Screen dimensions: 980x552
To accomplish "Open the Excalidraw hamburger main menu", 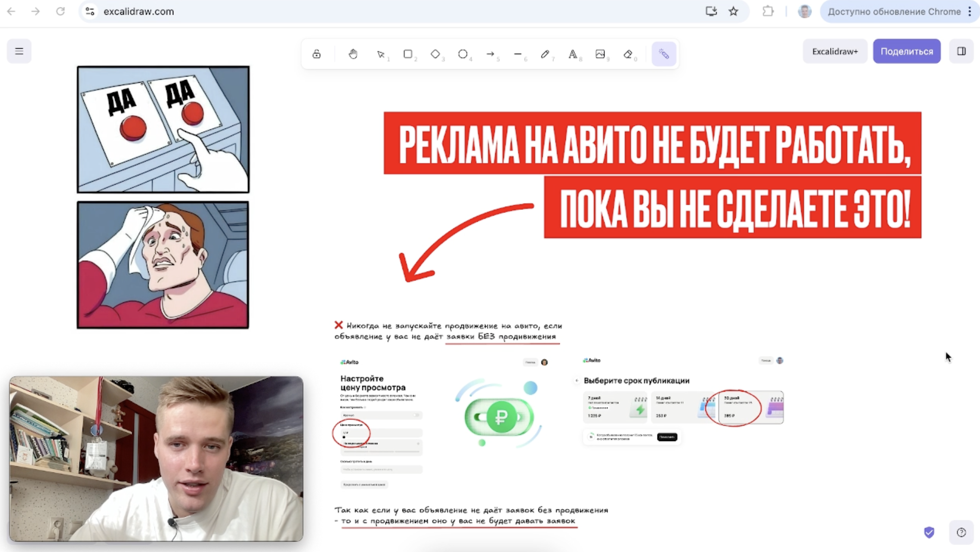I will pos(19,51).
